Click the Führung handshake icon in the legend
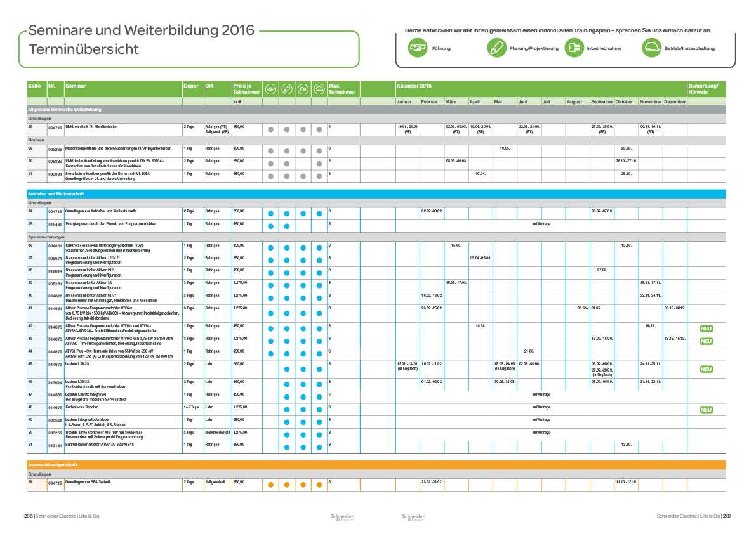Image resolution: width=756 pixels, height=534 pixels. [418, 48]
